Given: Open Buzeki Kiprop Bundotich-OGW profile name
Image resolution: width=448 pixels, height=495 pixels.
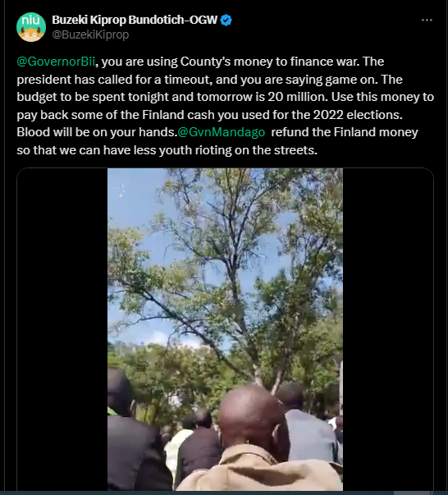Looking at the screenshot, I should 135,20.
